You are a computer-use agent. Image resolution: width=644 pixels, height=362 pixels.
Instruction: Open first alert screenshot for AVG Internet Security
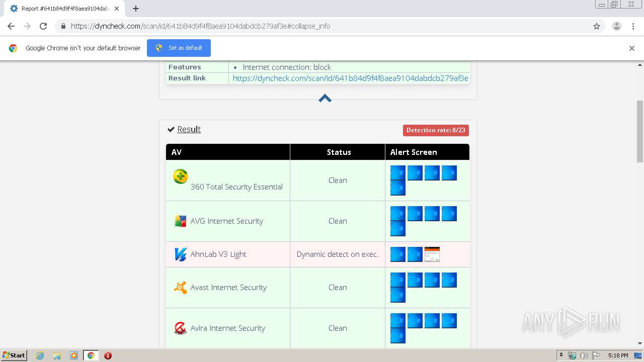click(x=398, y=214)
